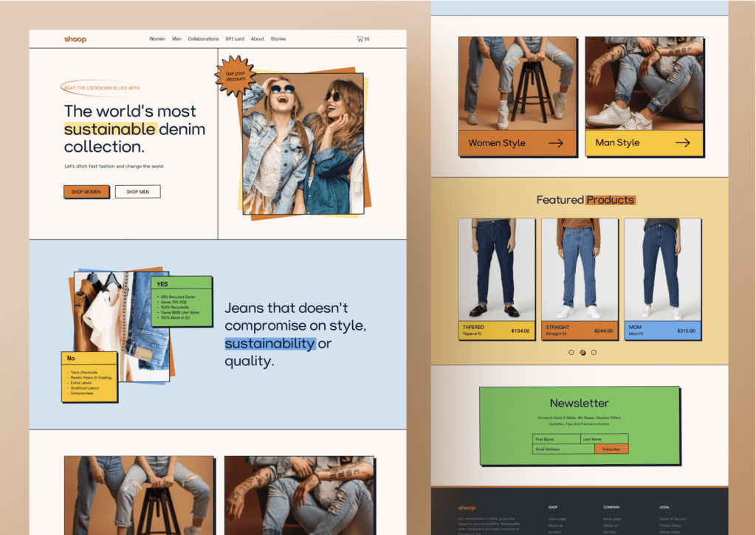Screen dimensions: 756x535
Task: Open the Man Style label bar
Action: tap(644, 142)
